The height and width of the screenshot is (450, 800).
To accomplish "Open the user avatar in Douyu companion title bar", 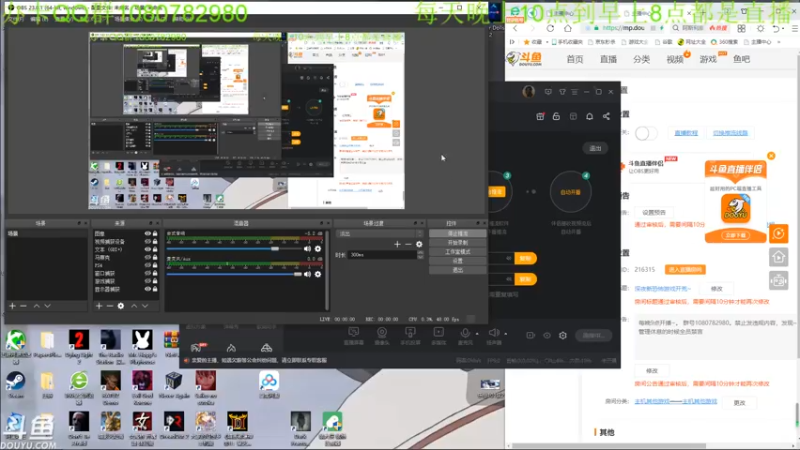I will click(529, 91).
